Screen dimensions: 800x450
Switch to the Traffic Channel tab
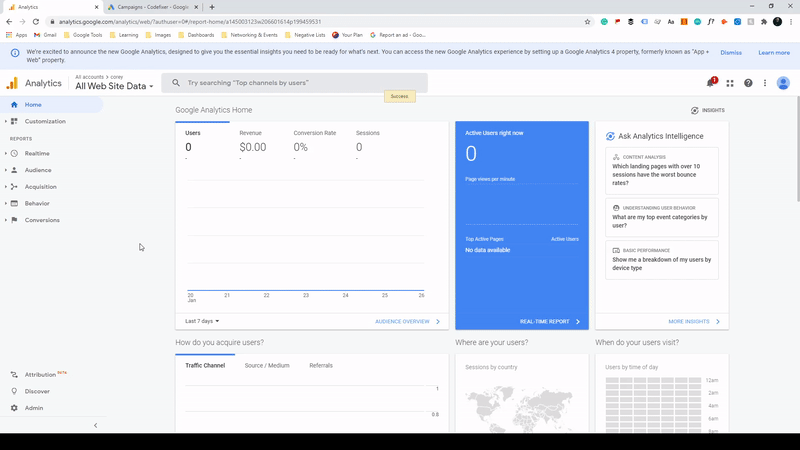[x=205, y=365]
